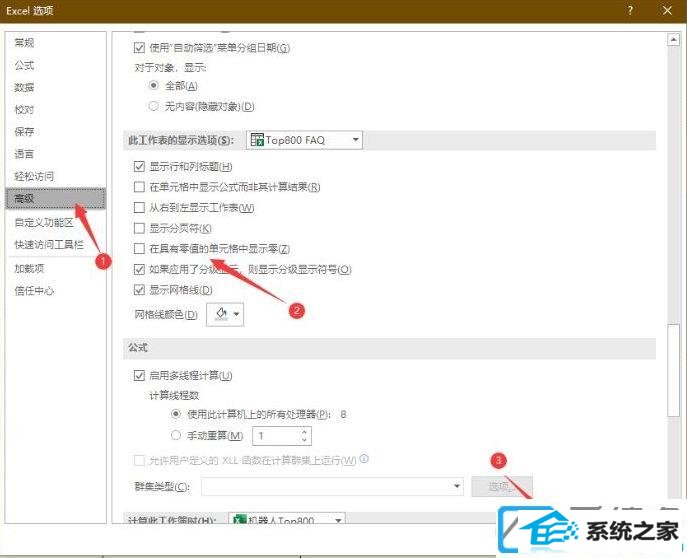
Task: Click the Excel sheet icon in Top800 FAQ dropdown
Action: pos(257,140)
